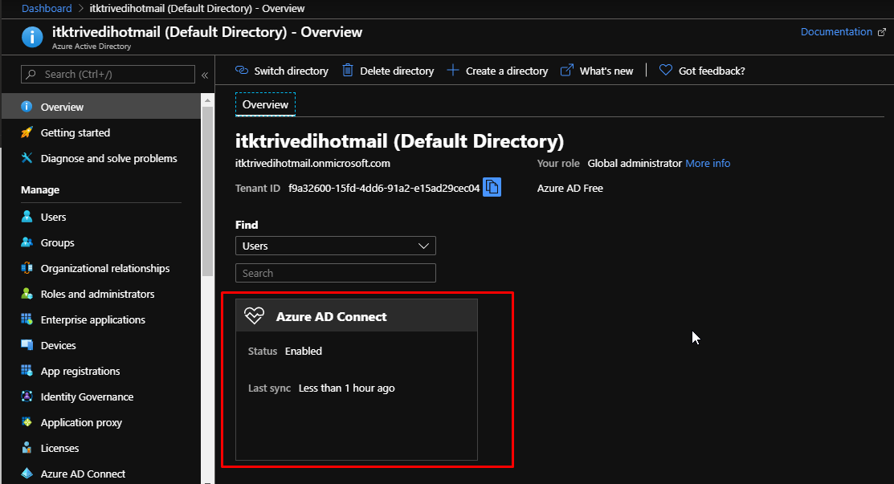Select the Overview tab
Screen dimensions: 894x484
(265, 104)
